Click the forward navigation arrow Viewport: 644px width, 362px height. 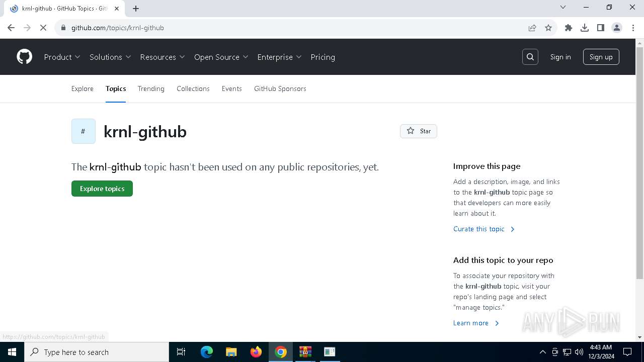[x=27, y=28]
